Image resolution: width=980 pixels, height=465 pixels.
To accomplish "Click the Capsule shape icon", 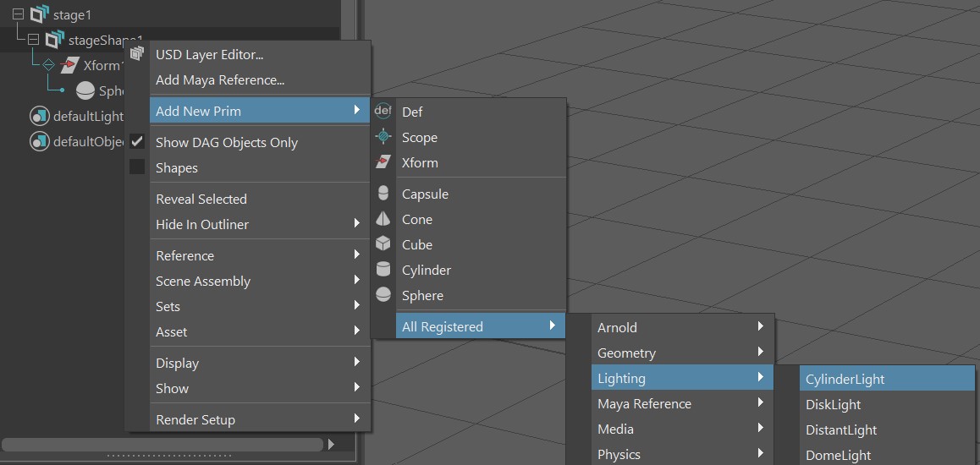I will click(383, 194).
